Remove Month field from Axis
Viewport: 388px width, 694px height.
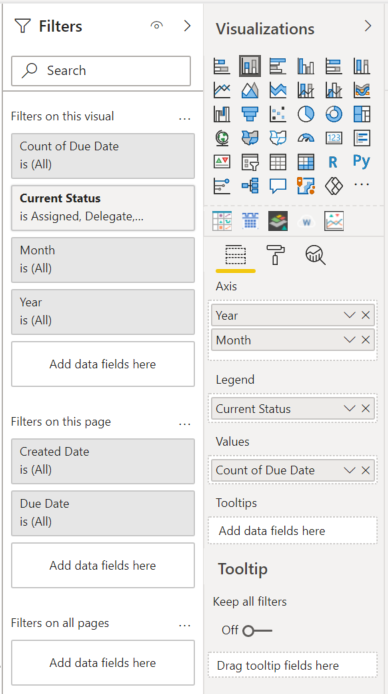pos(365,340)
